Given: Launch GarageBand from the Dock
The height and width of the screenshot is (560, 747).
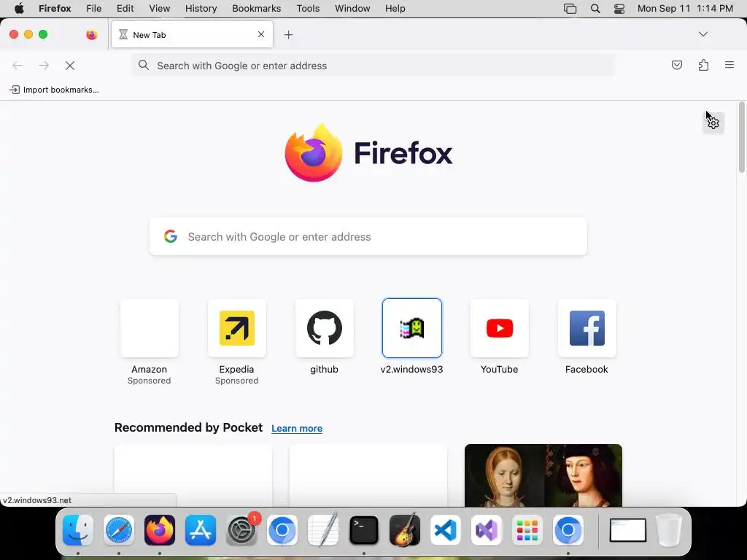Looking at the screenshot, I should point(405,530).
